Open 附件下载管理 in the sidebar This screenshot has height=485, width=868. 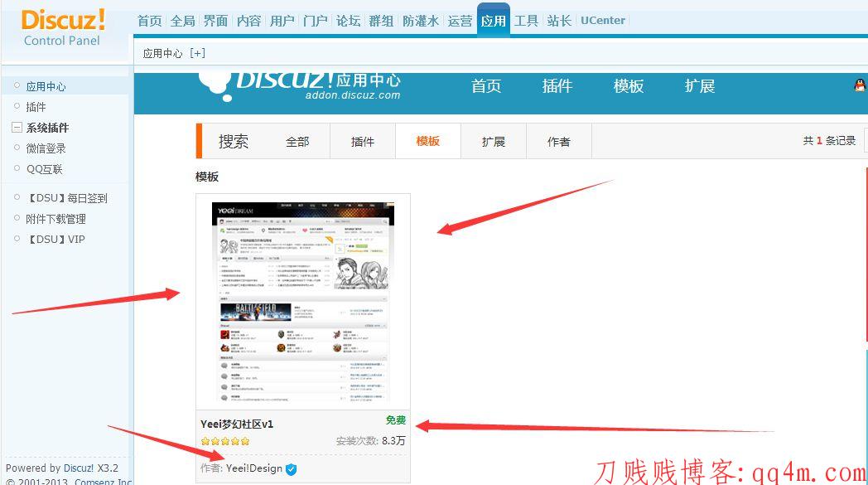point(56,219)
